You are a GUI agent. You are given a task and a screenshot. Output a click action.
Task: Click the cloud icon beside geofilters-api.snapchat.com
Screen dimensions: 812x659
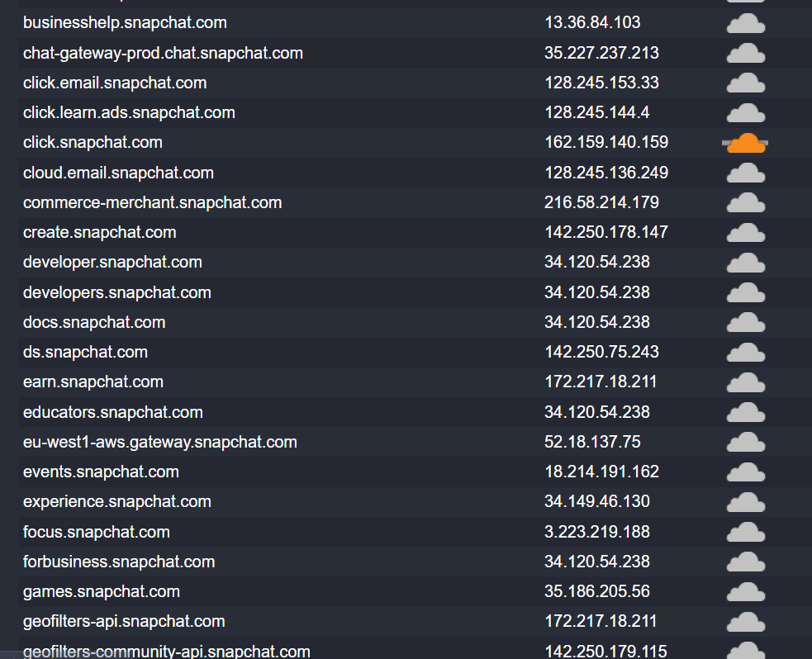(746, 622)
